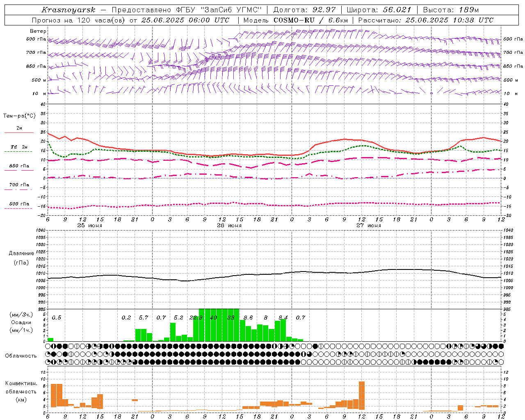525x420 pixels.
Task: Click the "22.9" precipitation total value
Action: tap(196, 318)
